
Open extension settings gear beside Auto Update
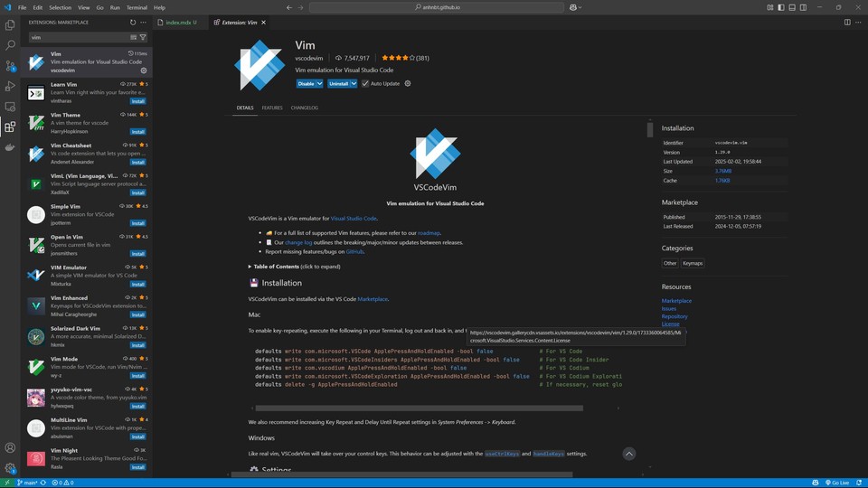tap(408, 83)
